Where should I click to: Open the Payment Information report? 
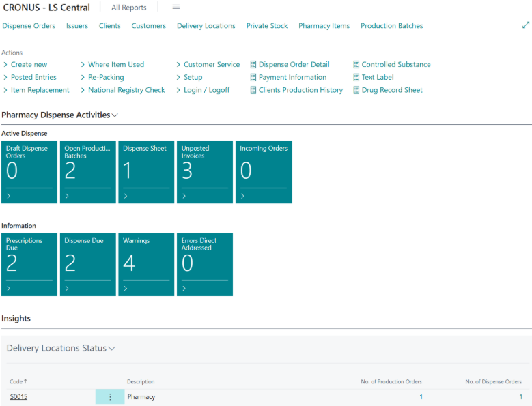pyautogui.click(x=292, y=78)
